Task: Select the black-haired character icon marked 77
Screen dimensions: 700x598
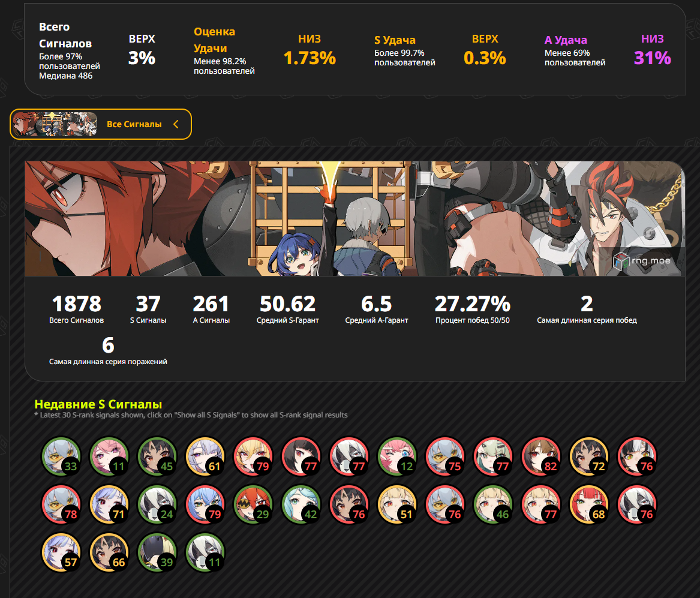Action: [x=301, y=456]
